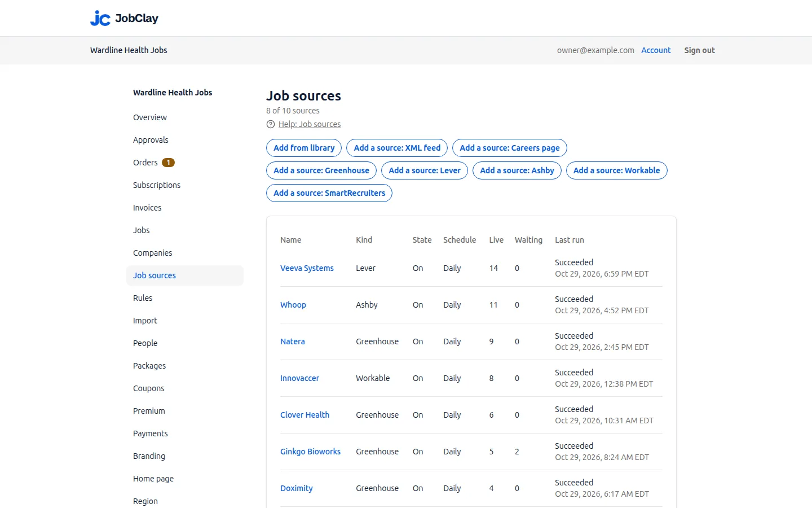The image size is (812, 508).
Task: Open Help: Job sources link
Action: (310, 124)
